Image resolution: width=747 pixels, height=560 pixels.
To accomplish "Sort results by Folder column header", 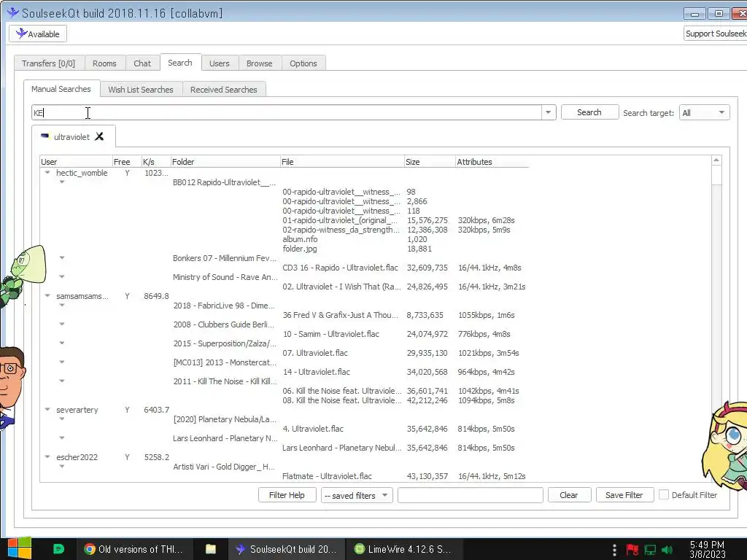I will pos(225,162).
